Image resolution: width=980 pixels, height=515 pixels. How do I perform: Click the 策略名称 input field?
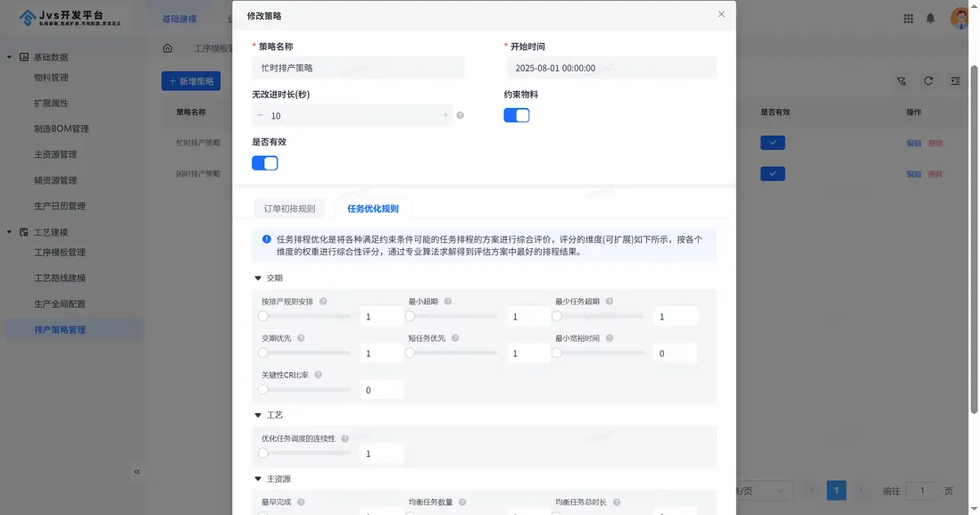[x=357, y=67]
